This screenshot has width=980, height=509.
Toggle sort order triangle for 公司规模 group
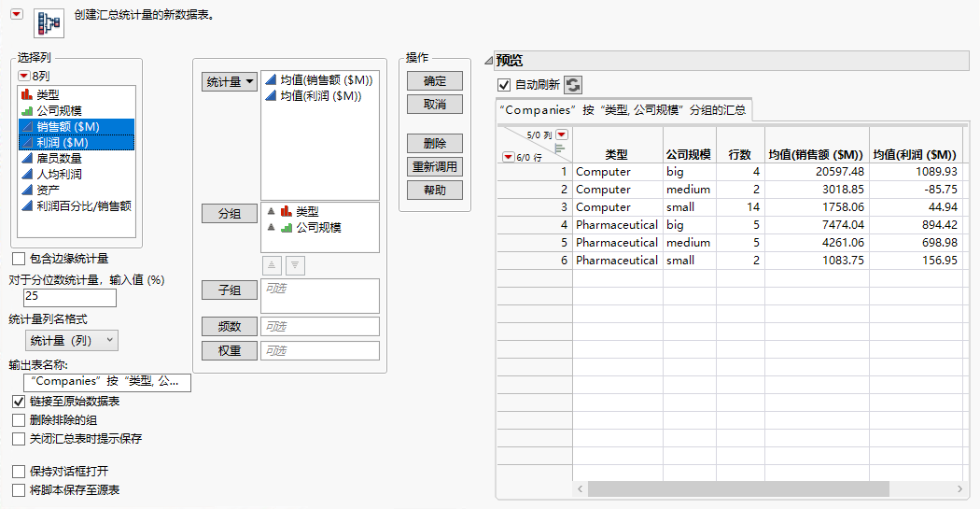(271, 228)
